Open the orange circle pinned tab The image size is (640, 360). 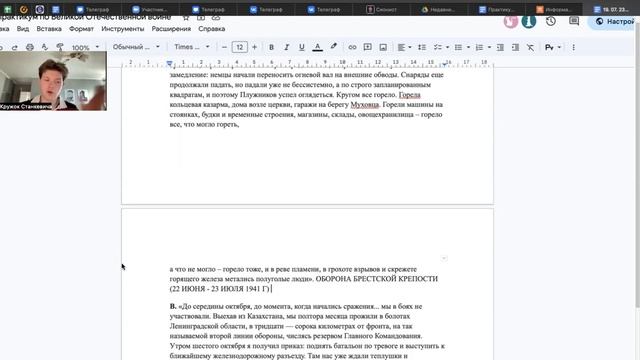pyautogui.click(x=24, y=9)
